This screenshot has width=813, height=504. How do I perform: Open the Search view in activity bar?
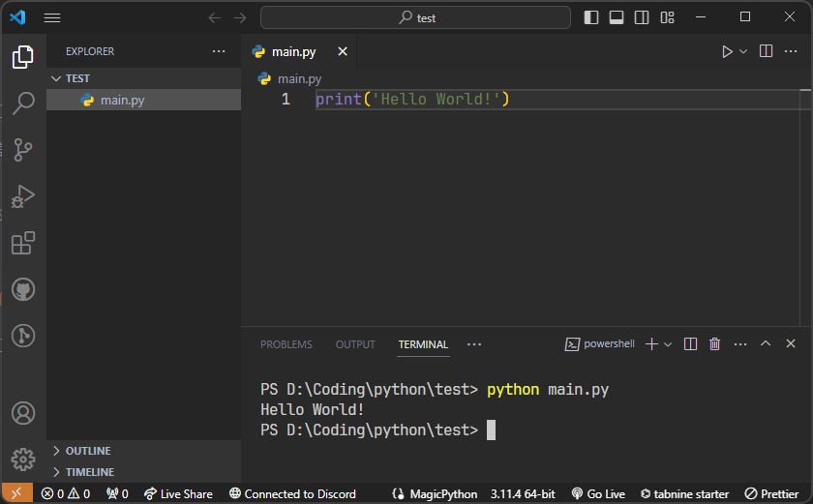(23, 103)
